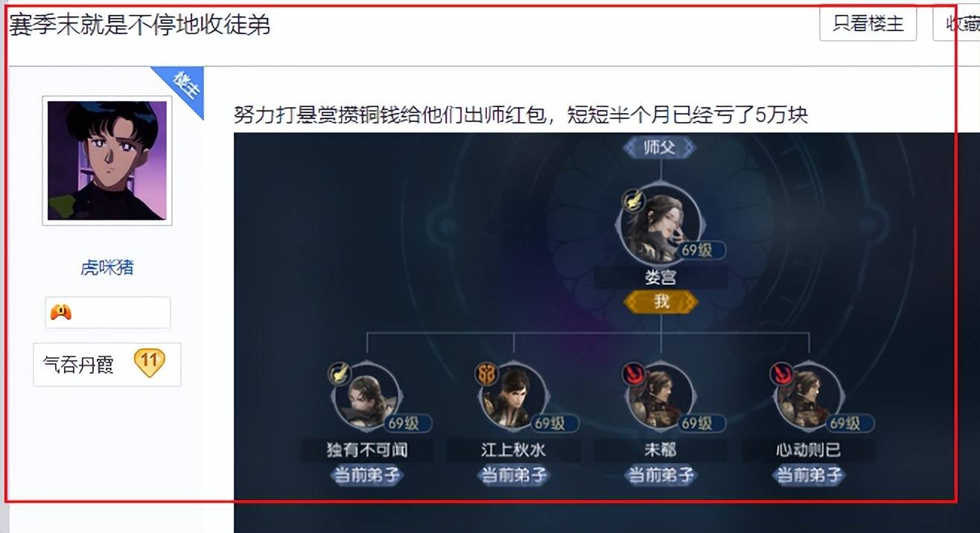Select the 师父 label at tree top
This screenshot has height=533, width=980.
pos(660,147)
